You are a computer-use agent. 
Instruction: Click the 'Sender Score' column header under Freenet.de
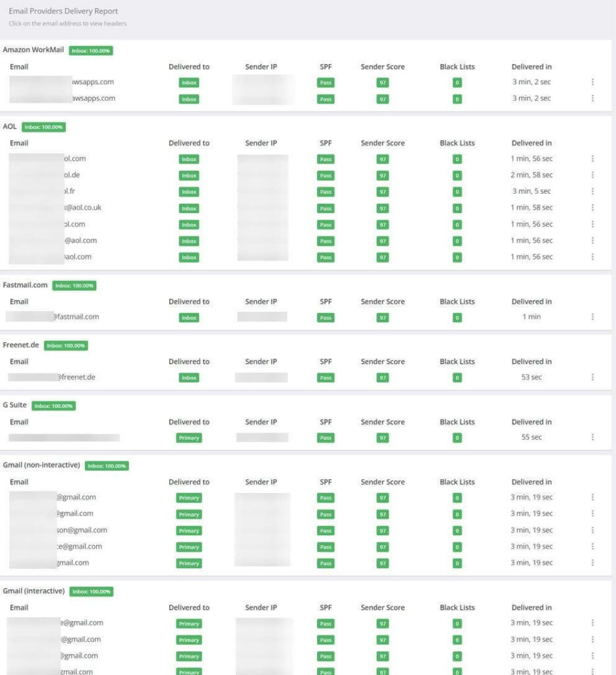click(x=383, y=362)
